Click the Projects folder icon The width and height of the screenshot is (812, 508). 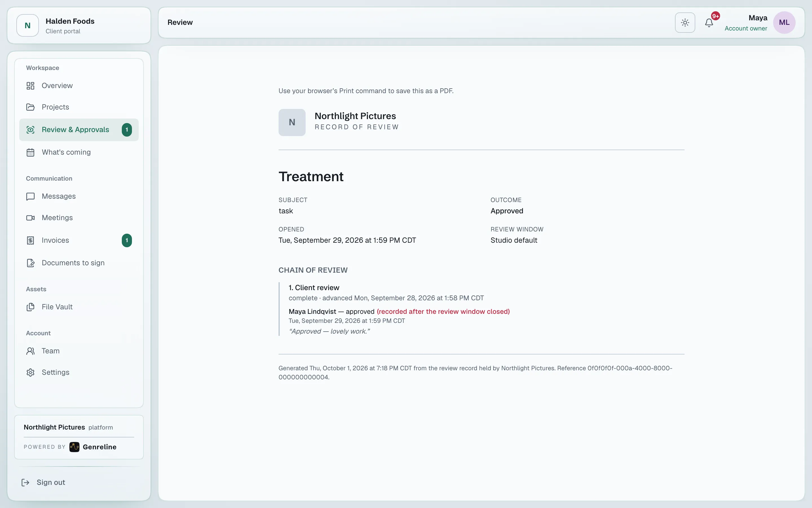click(30, 107)
